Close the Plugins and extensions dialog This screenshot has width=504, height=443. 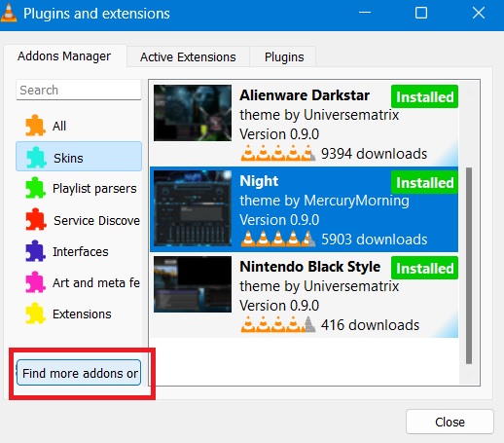click(450, 422)
